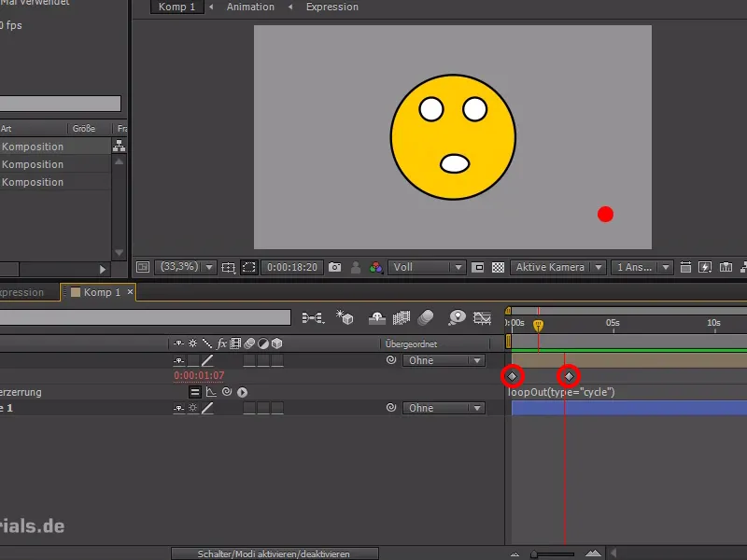Toggle the expression enable equals switch

pos(195,392)
